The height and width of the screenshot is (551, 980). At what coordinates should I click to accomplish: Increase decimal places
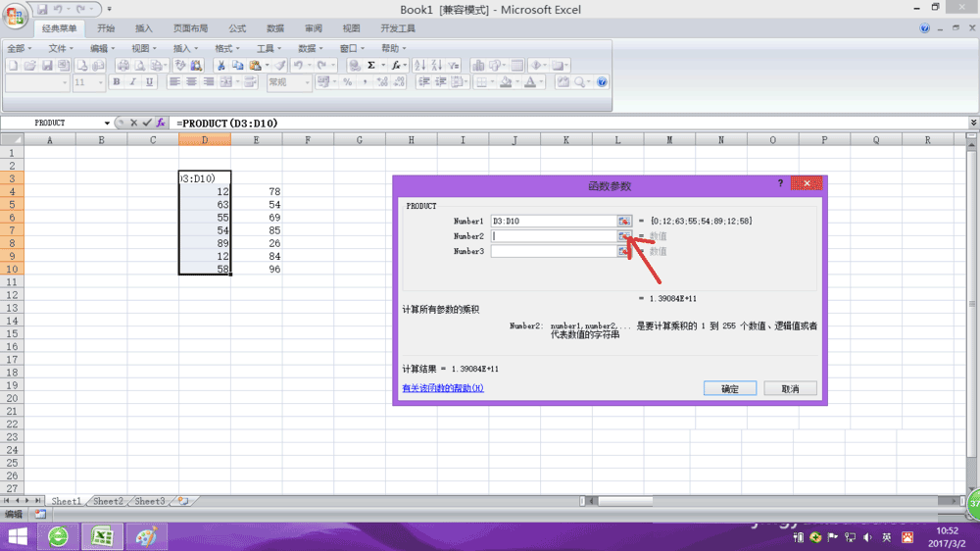(x=382, y=82)
